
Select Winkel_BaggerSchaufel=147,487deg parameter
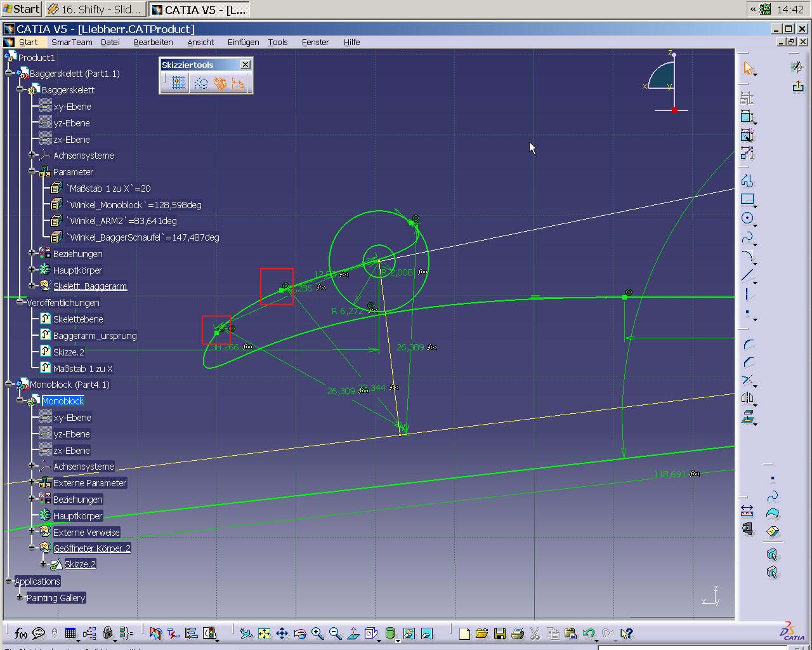click(143, 237)
